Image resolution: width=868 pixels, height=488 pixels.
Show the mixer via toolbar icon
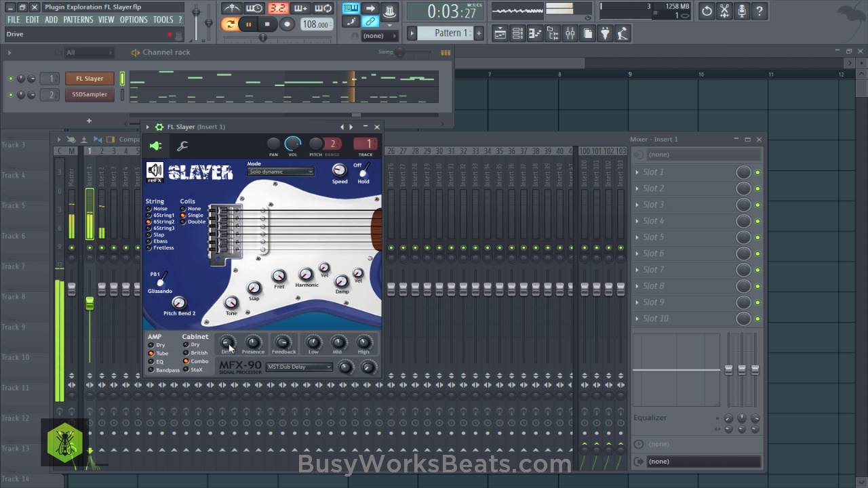pos(570,33)
